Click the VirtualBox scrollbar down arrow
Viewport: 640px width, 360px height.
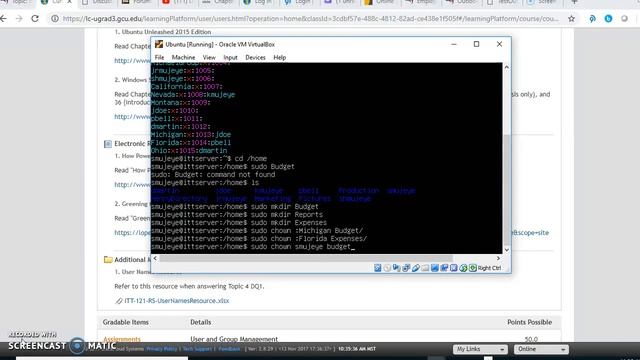(507, 250)
